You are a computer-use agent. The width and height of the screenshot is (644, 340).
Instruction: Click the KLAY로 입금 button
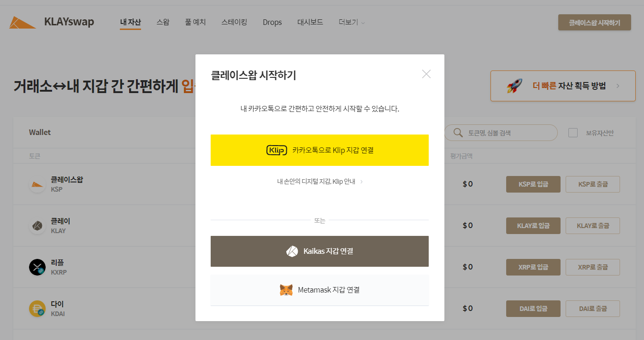click(533, 226)
